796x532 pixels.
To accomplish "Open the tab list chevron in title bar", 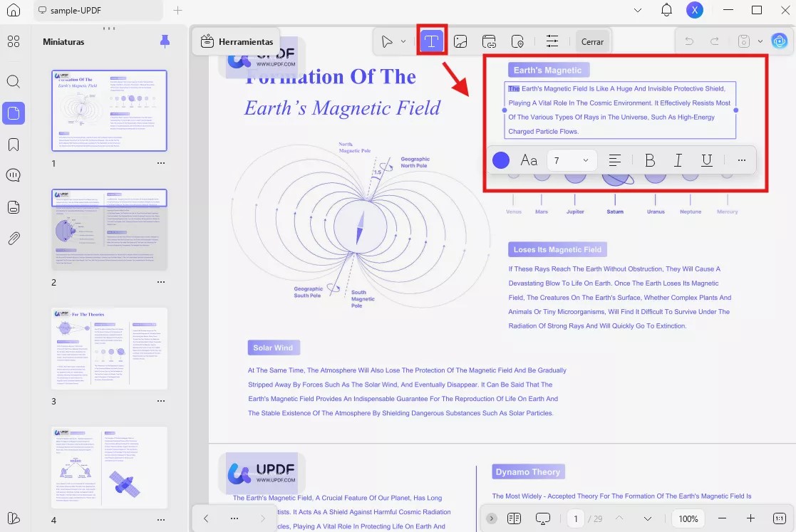I will [638, 10].
